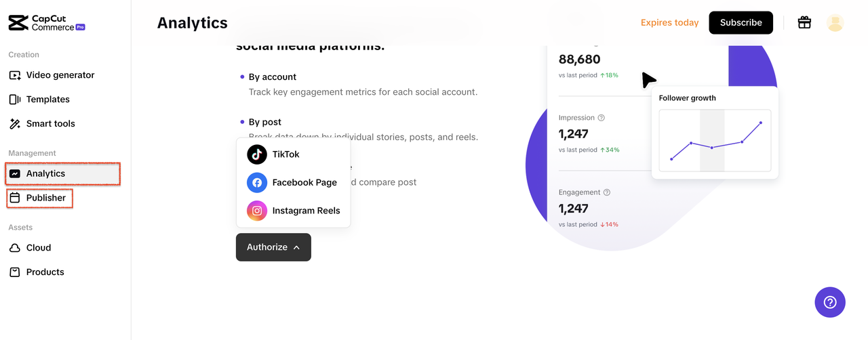Viewport: 868px width, 340px height.
Task: Collapse the Authorize dropdown button
Action: [273, 247]
